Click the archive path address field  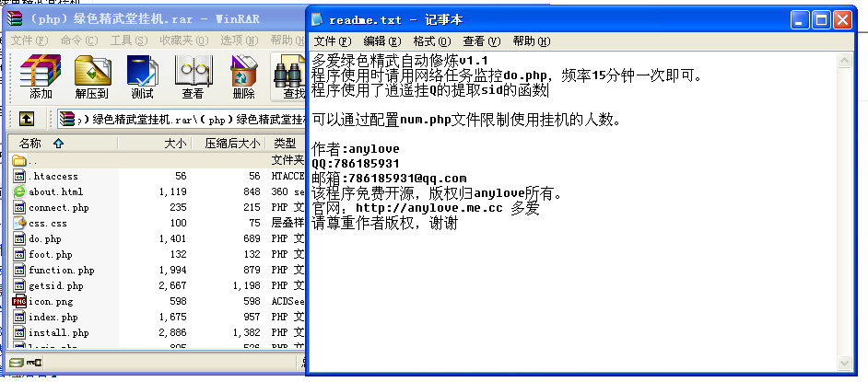point(184,119)
